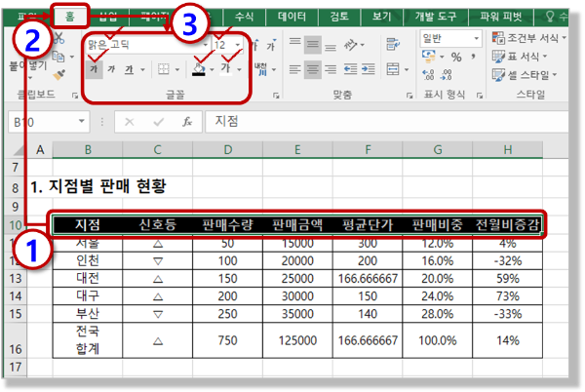The image size is (585, 392).
Task: Switch to the 파워 피벗 tab
Action: tap(501, 17)
